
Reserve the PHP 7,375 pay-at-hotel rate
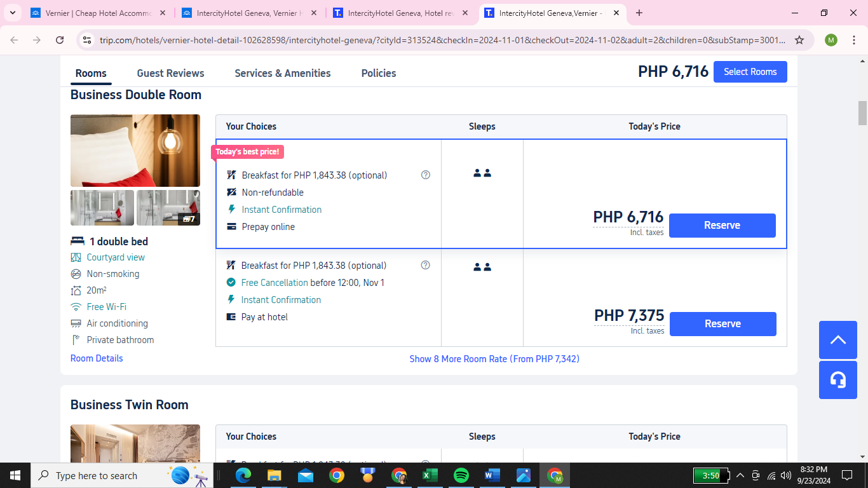coord(723,324)
